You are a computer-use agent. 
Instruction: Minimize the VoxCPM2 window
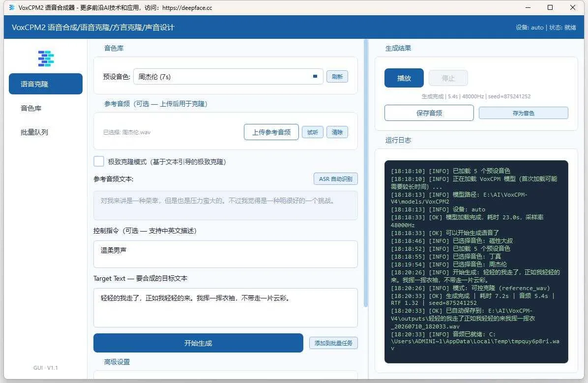click(528, 7)
